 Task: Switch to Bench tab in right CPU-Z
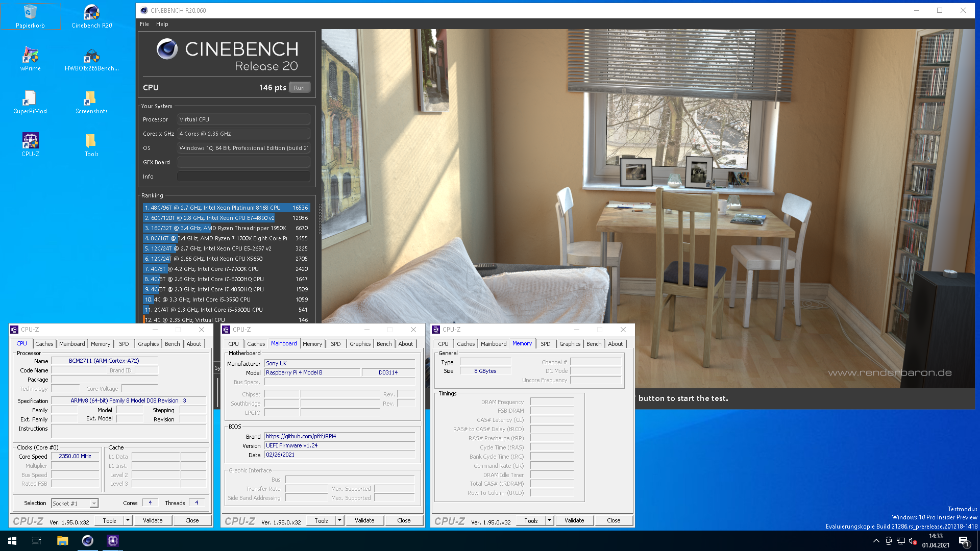click(594, 344)
